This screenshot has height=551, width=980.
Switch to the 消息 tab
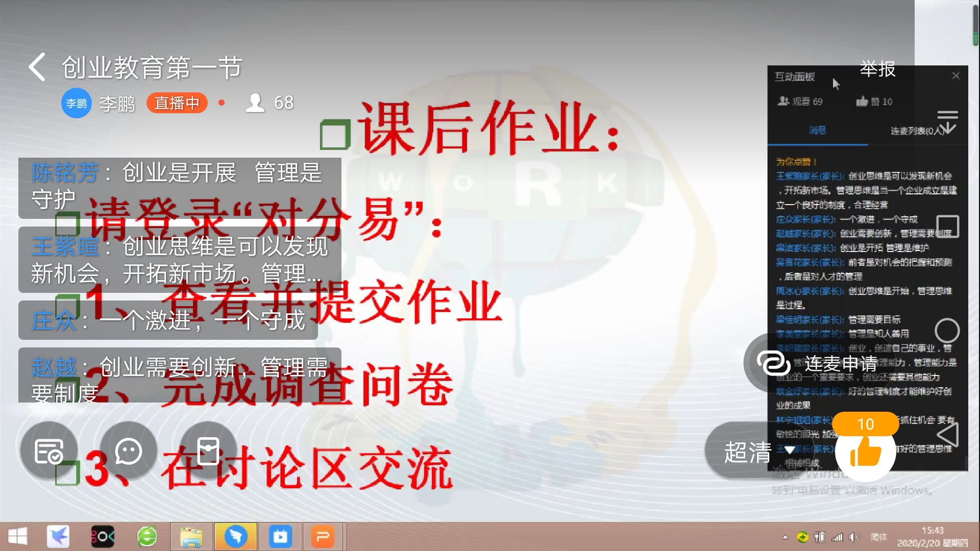pos(817,131)
